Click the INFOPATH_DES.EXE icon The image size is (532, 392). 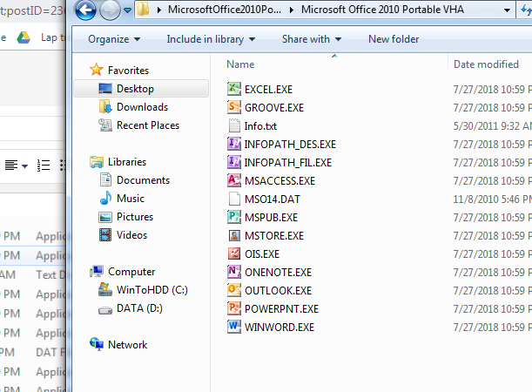[x=234, y=145]
